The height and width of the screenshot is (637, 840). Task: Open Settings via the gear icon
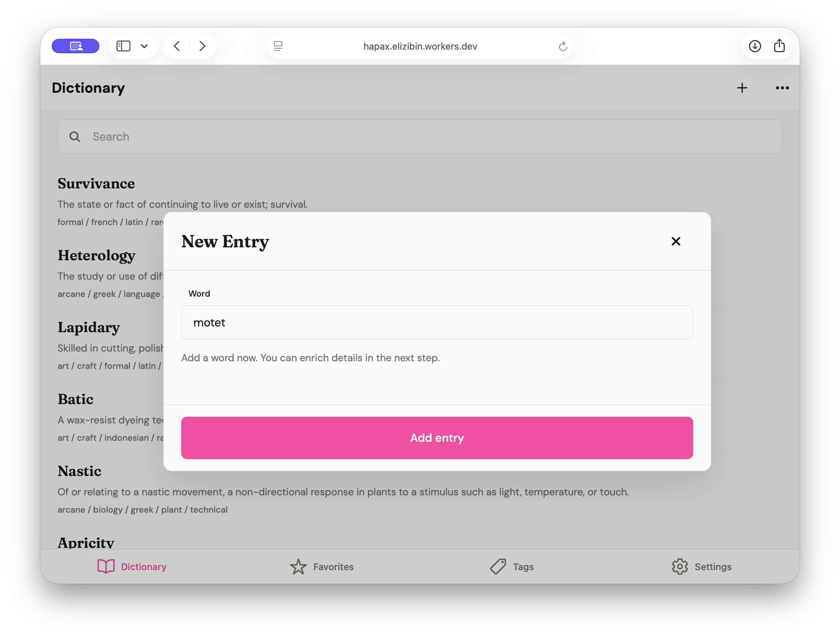coord(680,567)
